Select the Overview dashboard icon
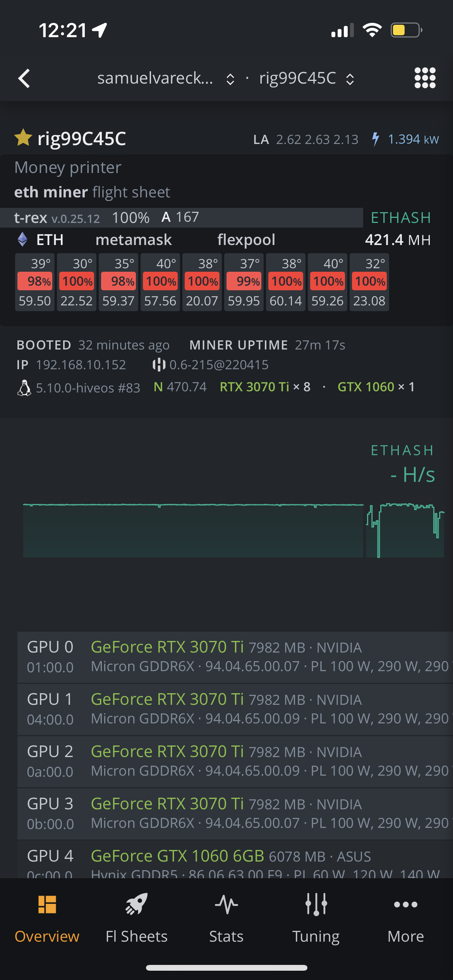The image size is (453, 980). coord(47,905)
